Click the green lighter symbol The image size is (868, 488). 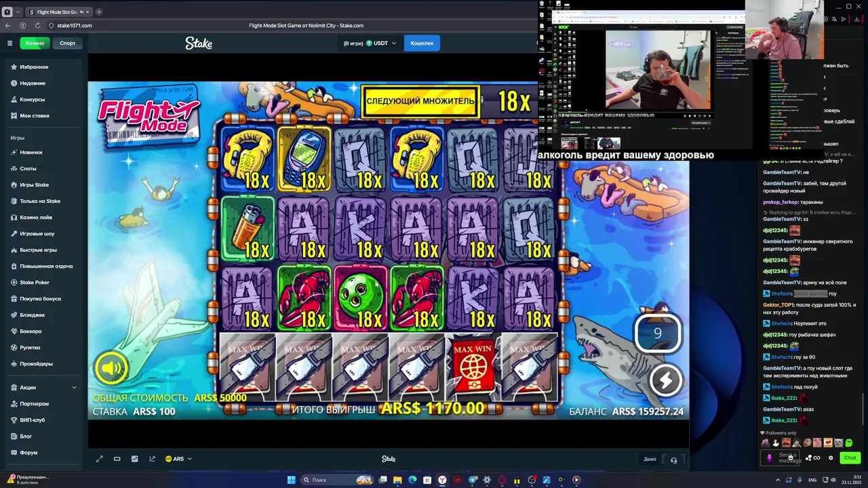point(248,229)
